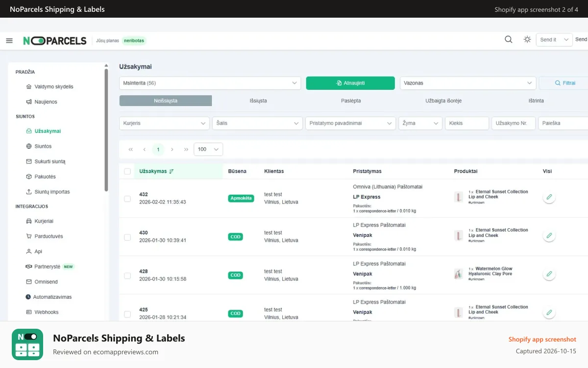
Task: Click the sidebar vertical scrollbar
Action: click(x=106, y=130)
